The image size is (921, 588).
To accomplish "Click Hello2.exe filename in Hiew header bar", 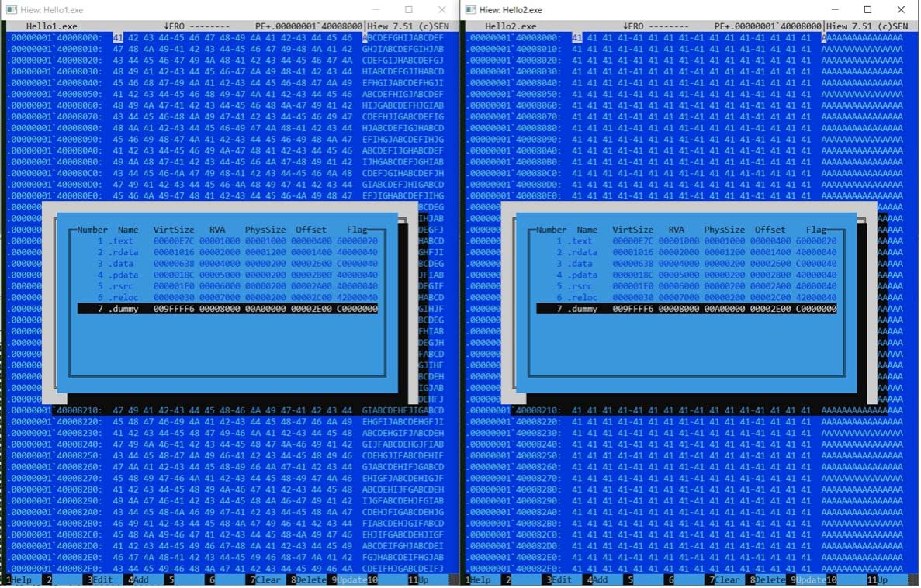I will tap(511, 26).
